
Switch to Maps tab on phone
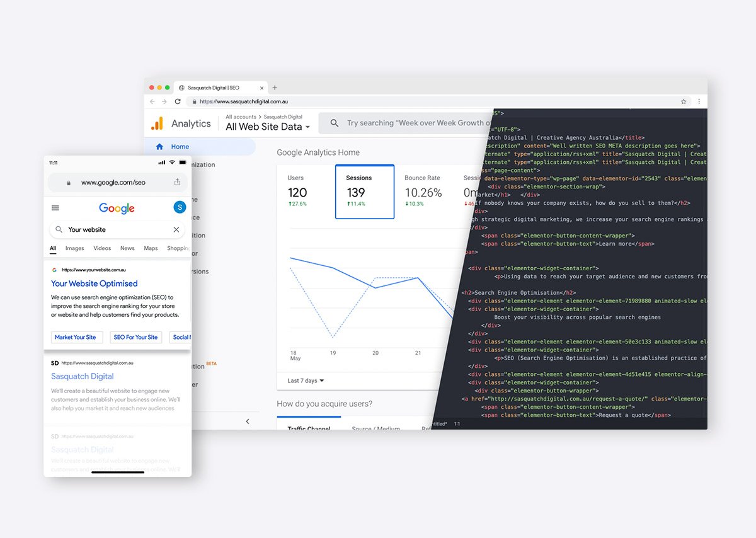pyautogui.click(x=151, y=248)
